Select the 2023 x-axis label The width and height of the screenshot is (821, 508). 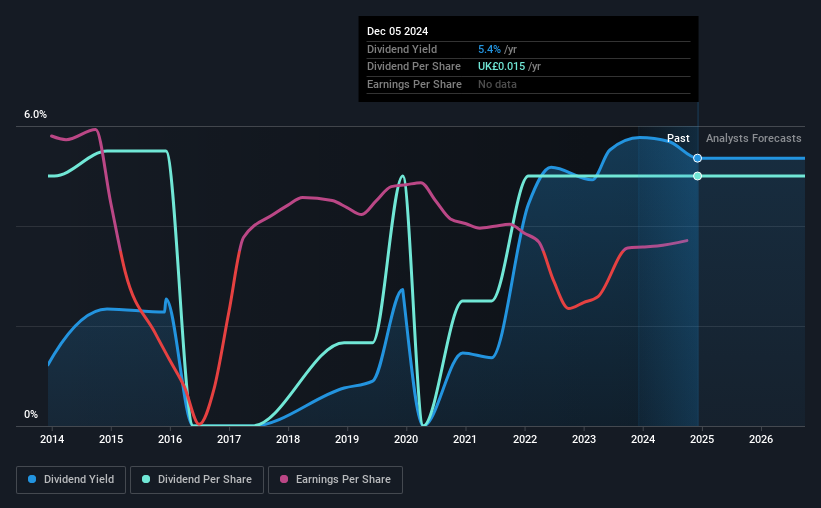584,439
